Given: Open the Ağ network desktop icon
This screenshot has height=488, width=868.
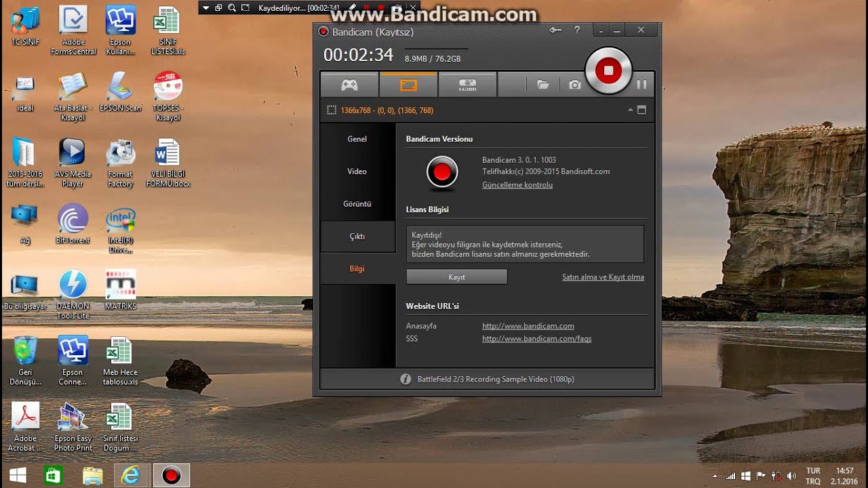Looking at the screenshot, I should [25, 224].
